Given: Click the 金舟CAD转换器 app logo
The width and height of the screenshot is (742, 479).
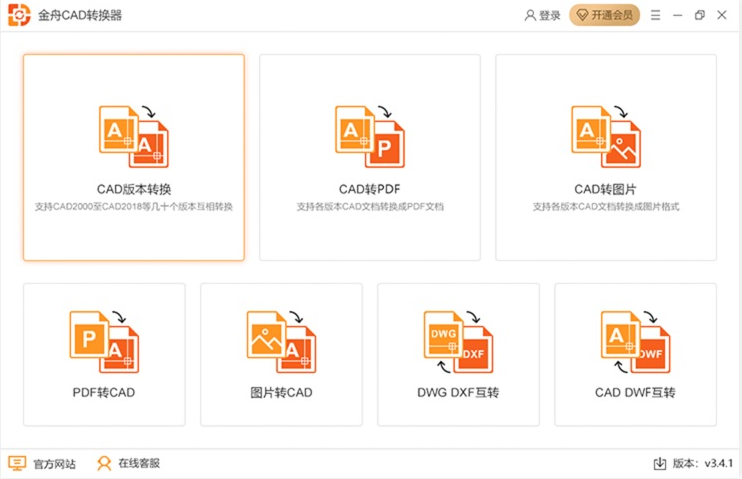Looking at the screenshot, I should 19,15.
